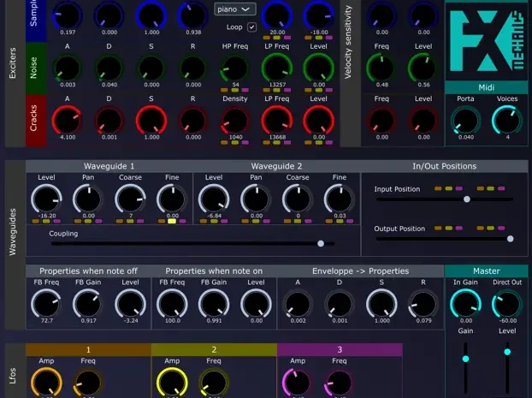Image resolution: width=532 pixels, height=398 pixels.
Task: Click Noise velocity Freq knob showing 0.48
Action: tap(381, 68)
